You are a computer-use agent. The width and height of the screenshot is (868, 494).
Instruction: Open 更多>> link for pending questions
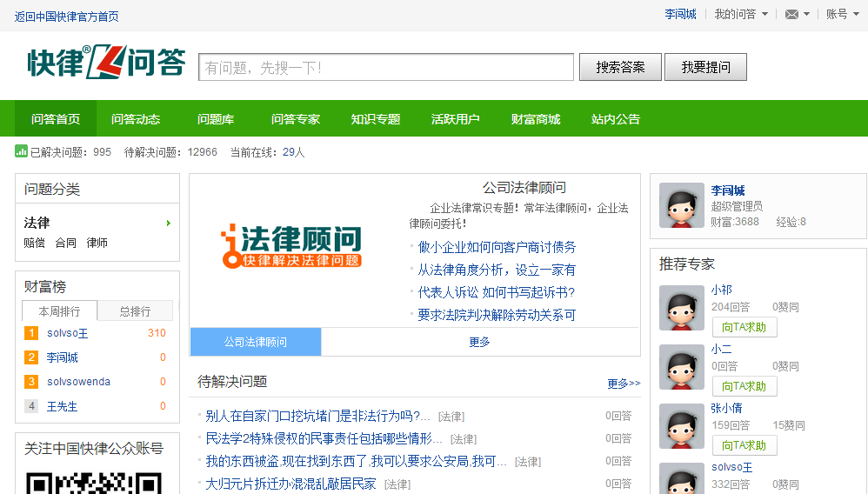coord(623,384)
